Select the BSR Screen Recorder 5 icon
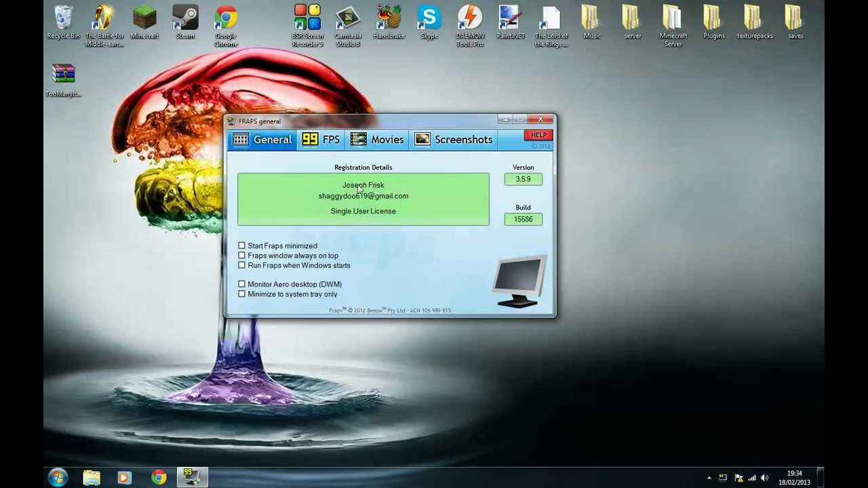 point(307,26)
